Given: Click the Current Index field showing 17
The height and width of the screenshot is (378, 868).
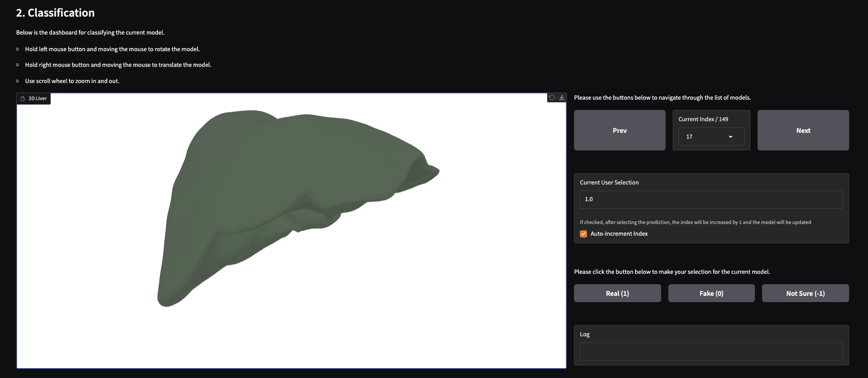Looking at the screenshot, I should [x=704, y=137].
